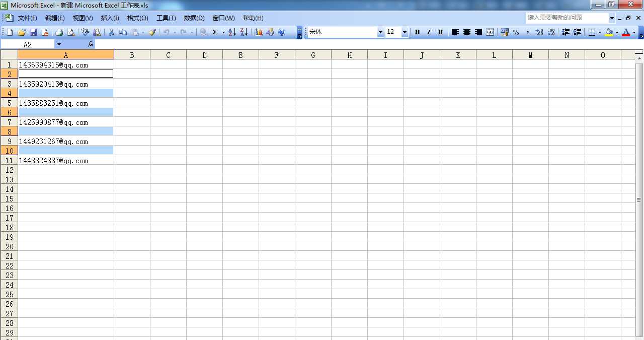Apply Comma Style format
Image resolution: width=644 pixels, height=340 pixels.
(x=528, y=32)
